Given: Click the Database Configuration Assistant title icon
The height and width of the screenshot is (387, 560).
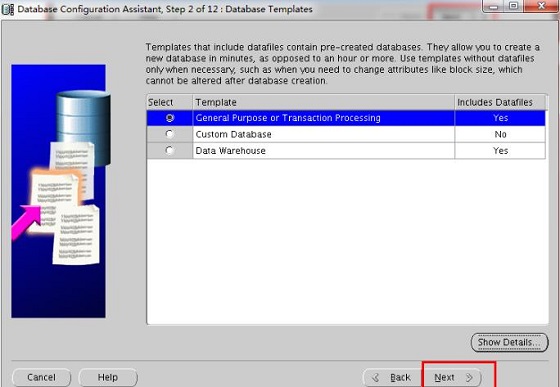Looking at the screenshot, I should (8, 9).
